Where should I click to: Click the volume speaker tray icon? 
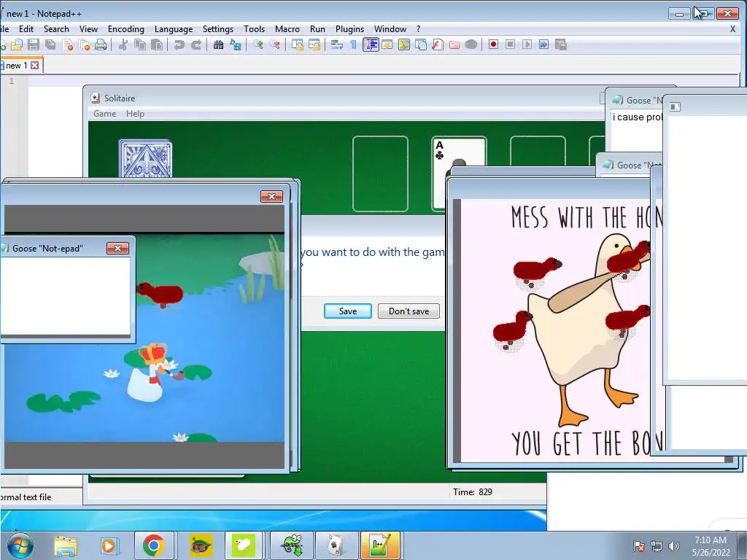[673, 546]
